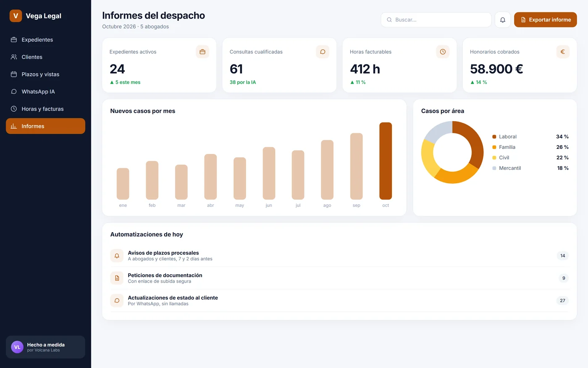This screenshot has width=588, height=368.
Task: Focus the Buscar search field
Action: coord(436,20)
